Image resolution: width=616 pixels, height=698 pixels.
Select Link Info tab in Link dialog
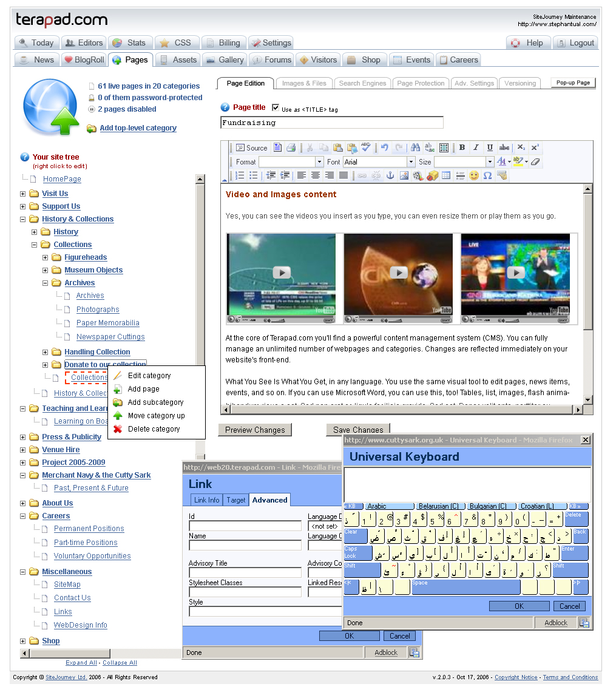point(206,500)
